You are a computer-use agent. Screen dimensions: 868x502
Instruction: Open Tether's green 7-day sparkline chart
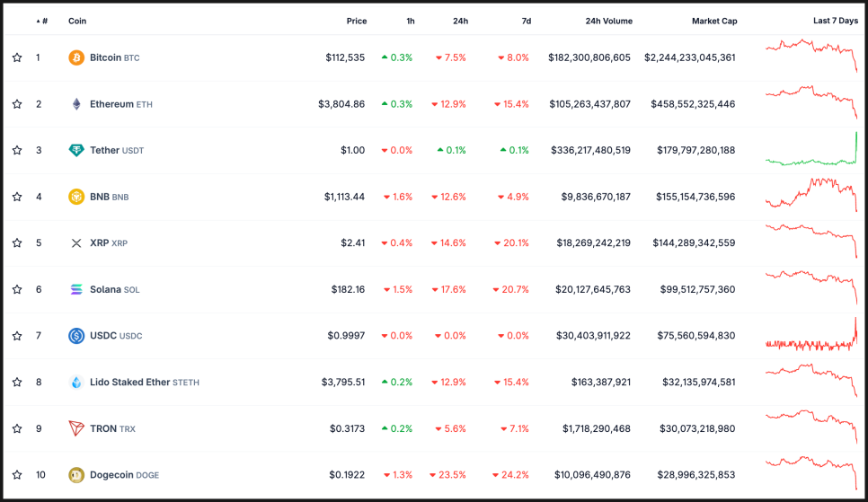click(811, 150)
